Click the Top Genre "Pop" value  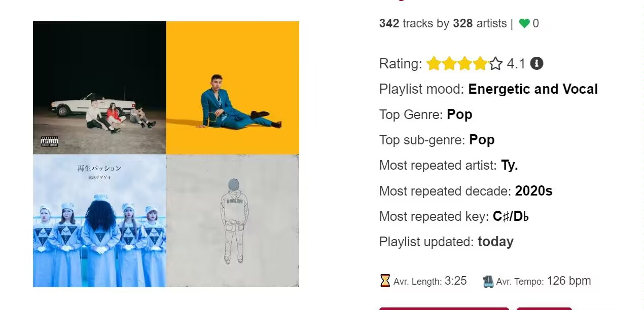click(x=459, y=114)
